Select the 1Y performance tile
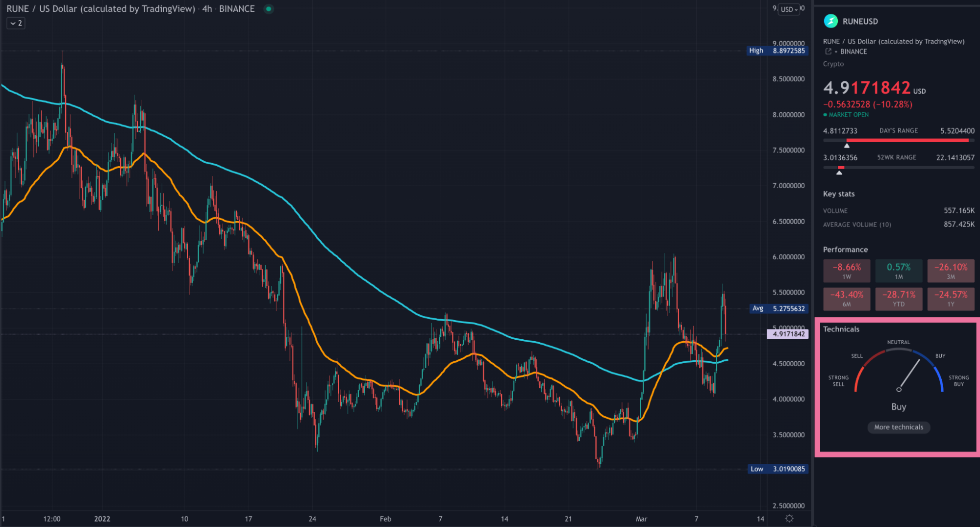This screenshot has width=980, height=527. [x=951, y=299]
